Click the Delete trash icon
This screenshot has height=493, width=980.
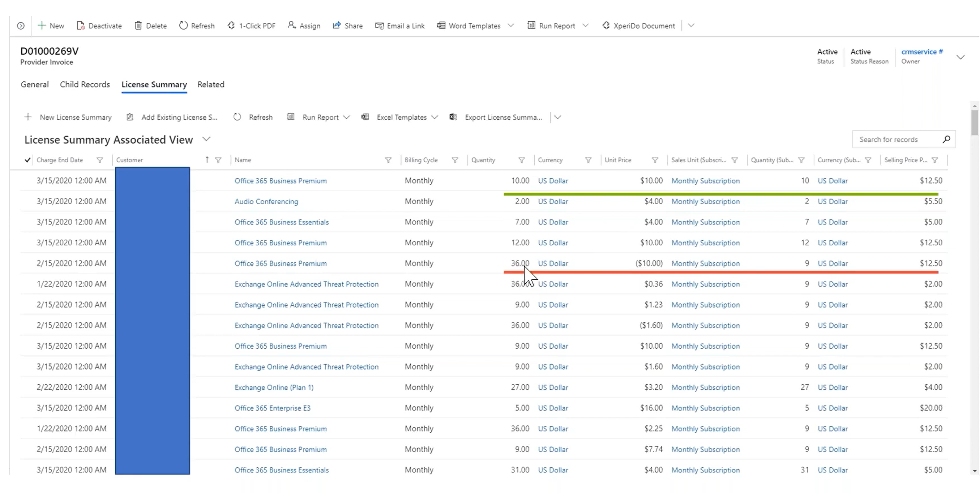point(138,26)
